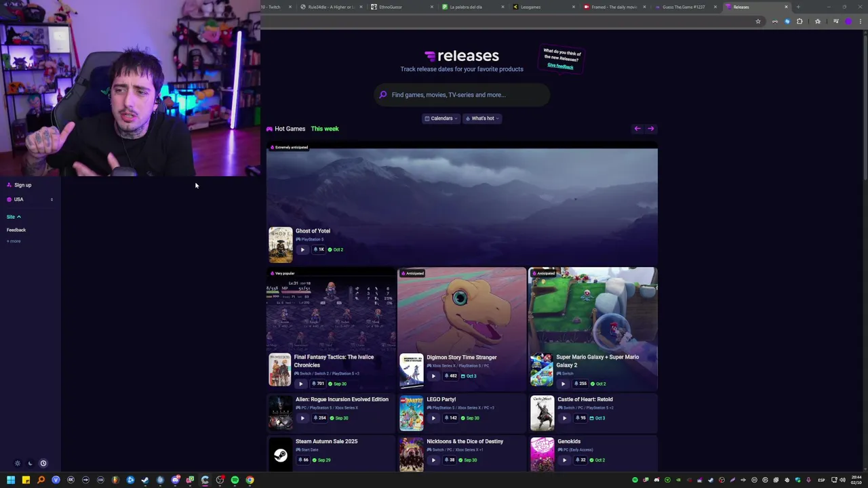Screen dimensions: 868x488
Task: Play the Ghost of Yotei trailer
Action: tap(302, 249)
